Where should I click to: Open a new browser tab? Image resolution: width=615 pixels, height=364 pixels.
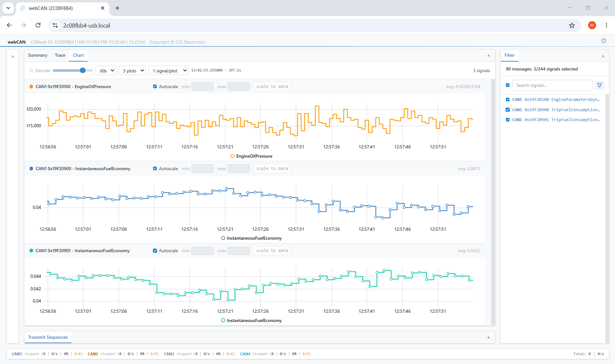(x=117, y=8)
